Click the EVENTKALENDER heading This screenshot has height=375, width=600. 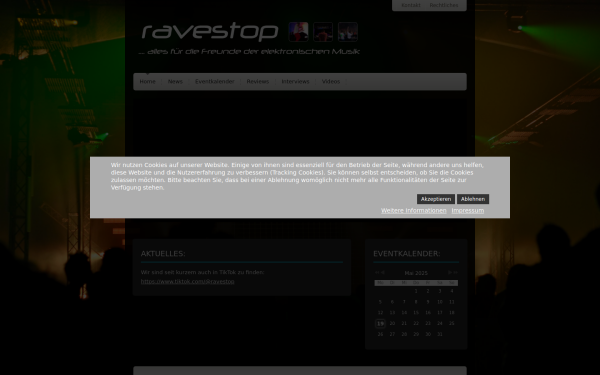point(406,254)
